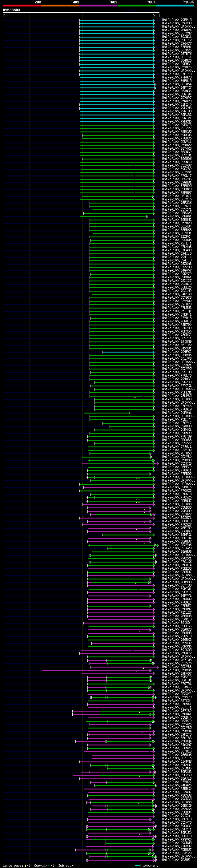Screen dimensions: 197x868
Task: Select the UniRef100_A9PHC2 label
Action: click(x=177, y=64)
